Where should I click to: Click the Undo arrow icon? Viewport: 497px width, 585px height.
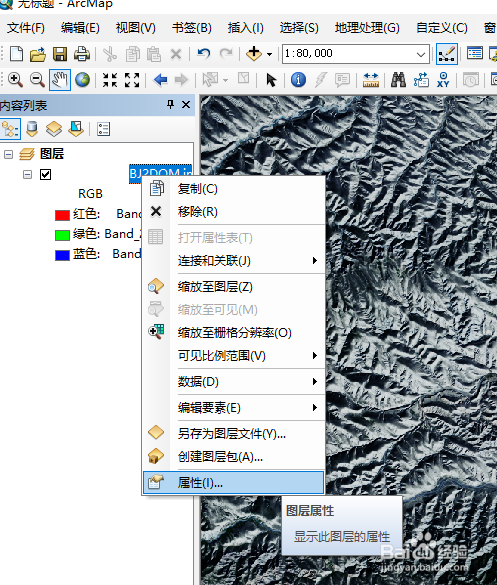pos(204,54)
